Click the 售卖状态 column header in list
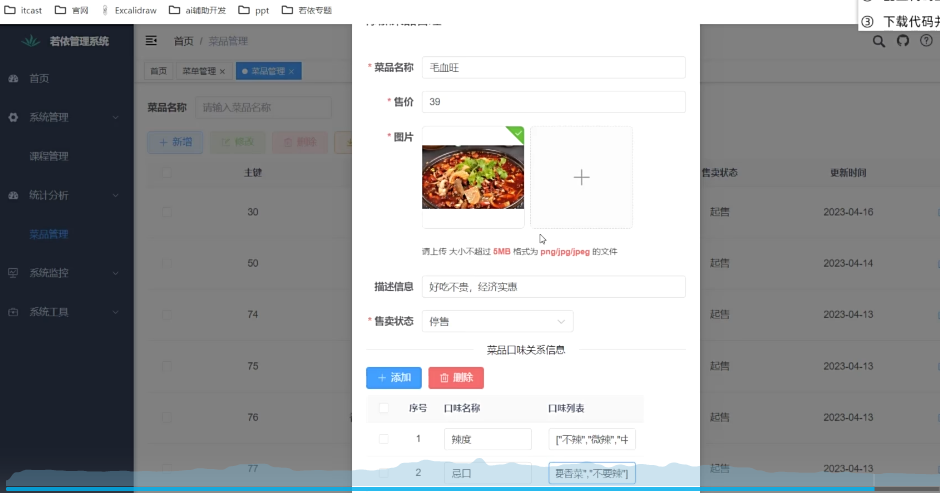940x493 pixels. (719, 173)
